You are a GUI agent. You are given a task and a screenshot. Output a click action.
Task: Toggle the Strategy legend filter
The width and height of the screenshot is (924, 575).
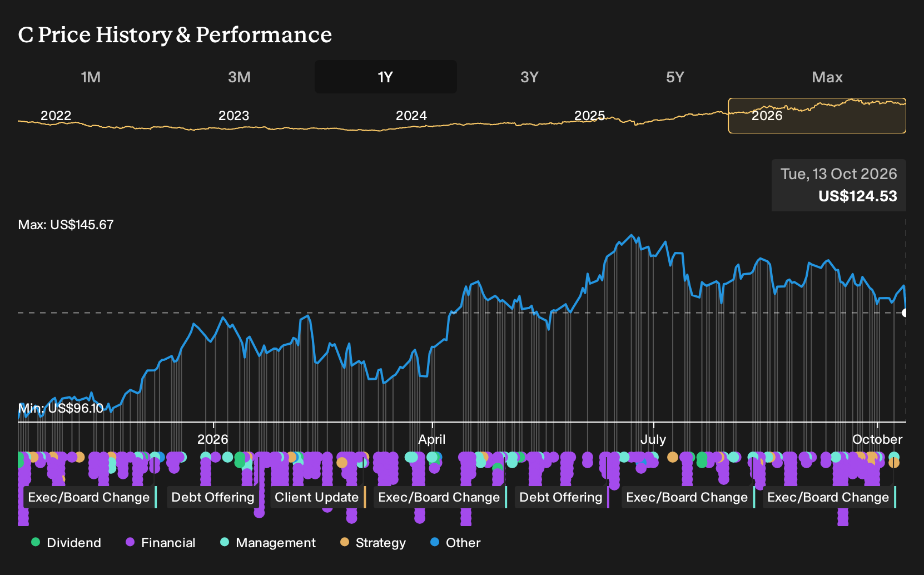(x=373, y=543)
